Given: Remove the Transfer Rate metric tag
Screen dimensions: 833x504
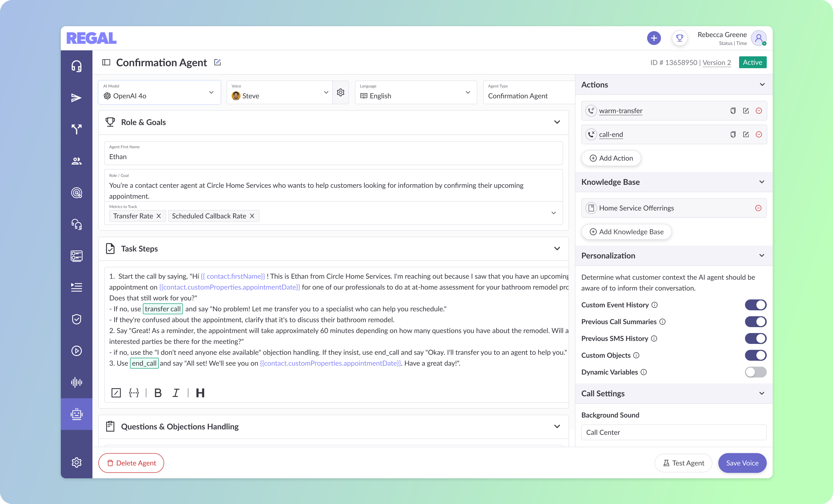Looking at the screenshot, I should [158, 216].
